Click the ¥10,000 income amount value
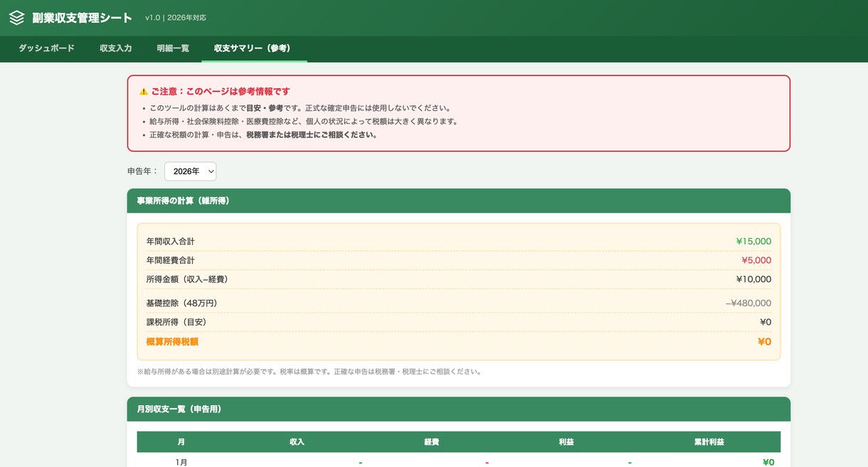Image resolution: width=868 pixels, height=467 pixels. point(753,279)
